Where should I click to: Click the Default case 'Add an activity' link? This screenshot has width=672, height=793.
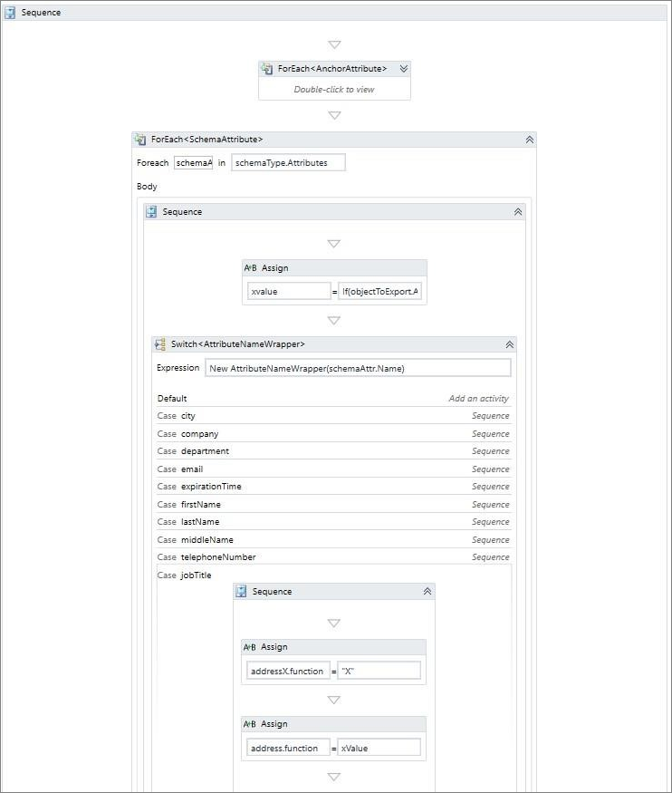[478, 399]
